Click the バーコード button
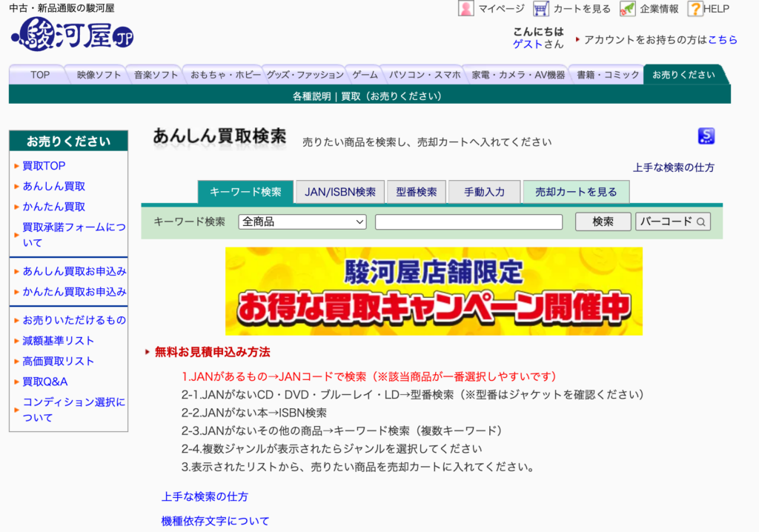This screenshot has width=759, height=532. (x=673, y=222)
